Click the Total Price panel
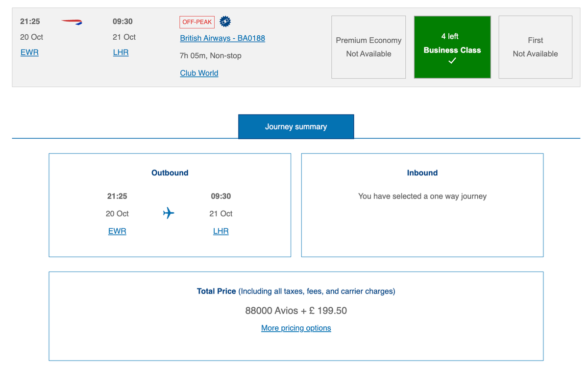Image resolution: width=588 pixels, height=367 pixels. [296, 316]
